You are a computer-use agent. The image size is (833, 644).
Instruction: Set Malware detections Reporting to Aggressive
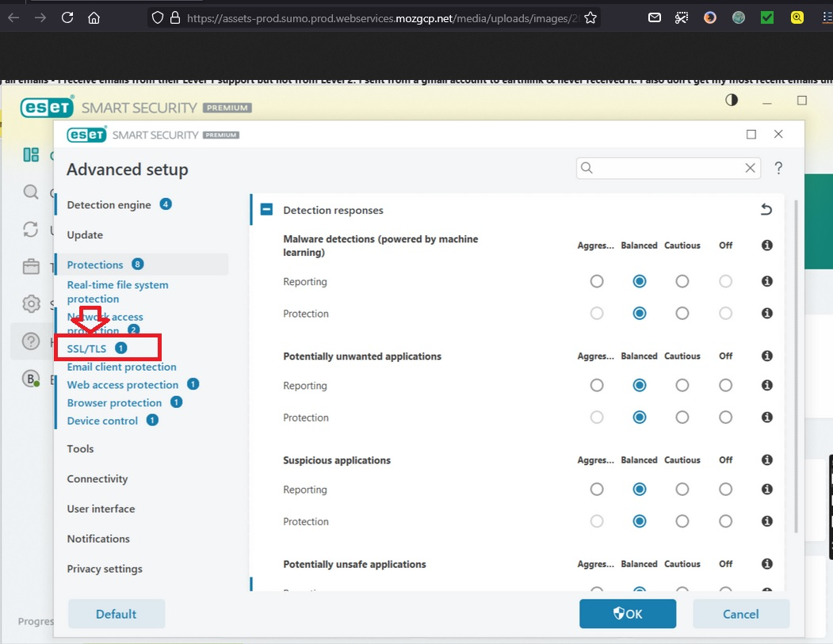(597, 281)
